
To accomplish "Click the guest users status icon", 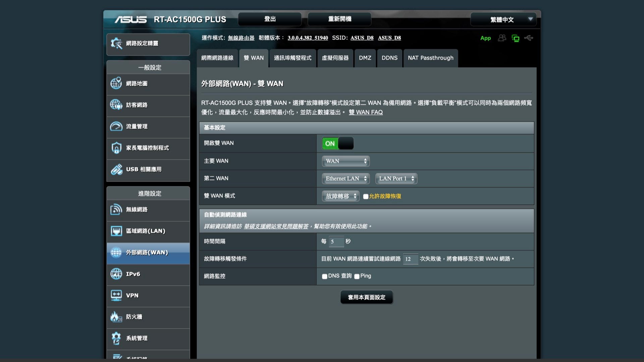I will [x=502, y=38].
